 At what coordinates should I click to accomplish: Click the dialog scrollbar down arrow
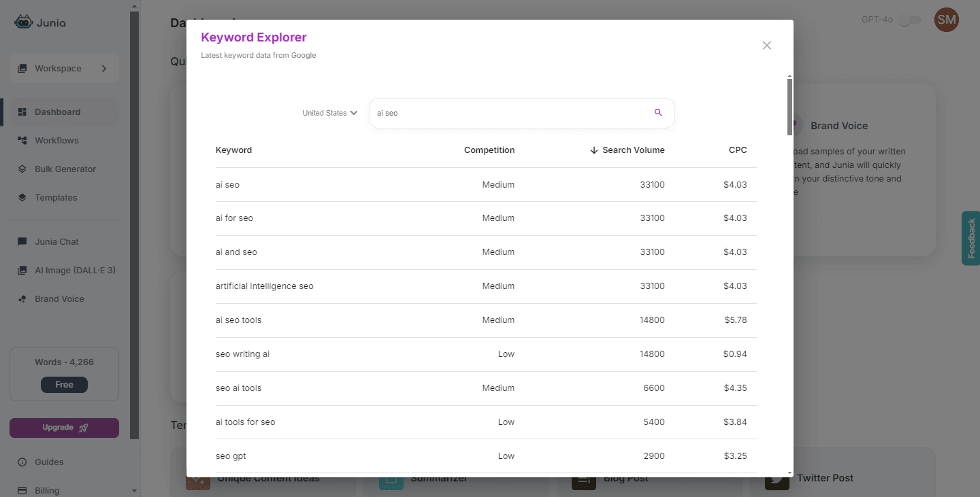(789, 473)
